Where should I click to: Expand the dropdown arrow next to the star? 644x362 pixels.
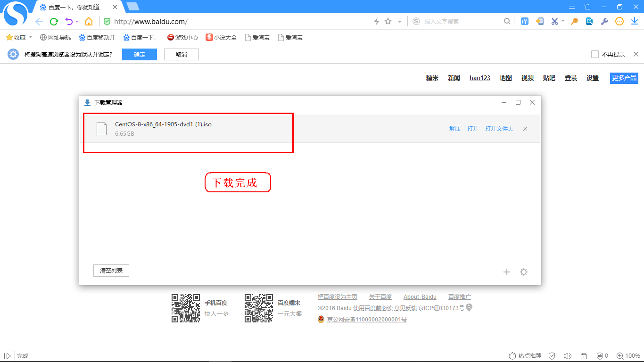point(399,21)
